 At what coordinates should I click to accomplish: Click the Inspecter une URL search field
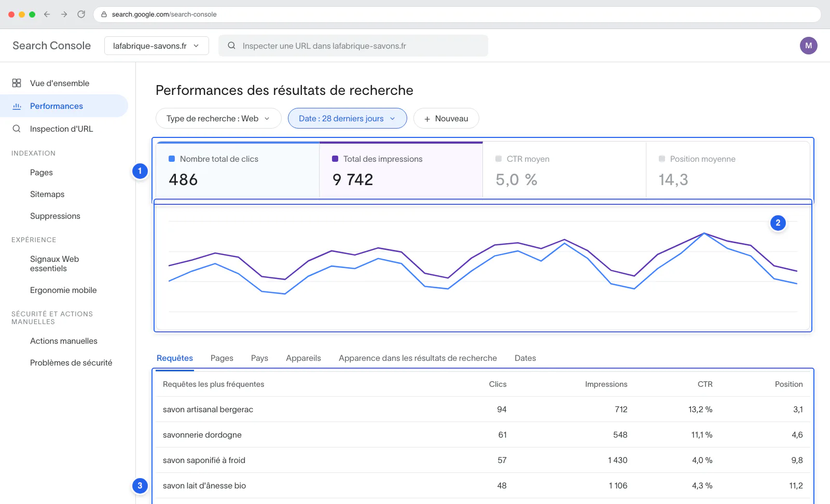(x=353, y=46)
